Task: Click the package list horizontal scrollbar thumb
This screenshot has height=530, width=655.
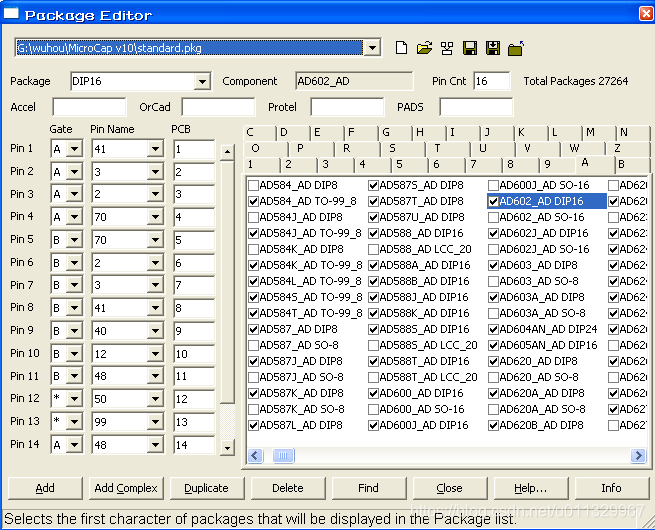Action: pos(283,455)
